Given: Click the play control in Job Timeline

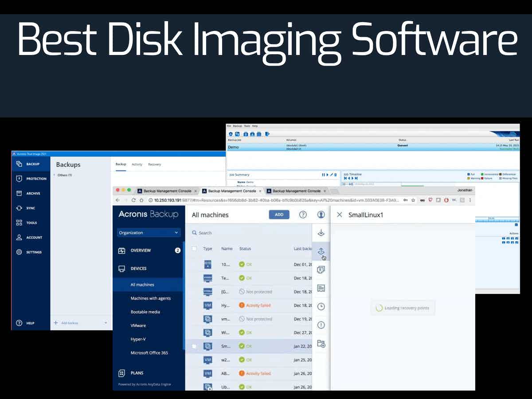Looking at the screenshot, I should pos(352,178).
